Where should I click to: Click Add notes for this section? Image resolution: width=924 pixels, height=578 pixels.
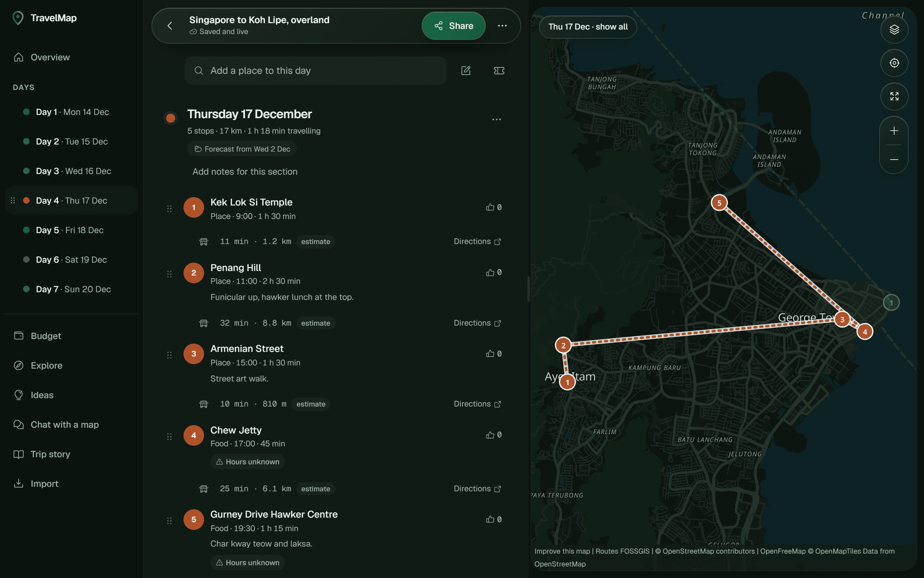pos(245,172)
